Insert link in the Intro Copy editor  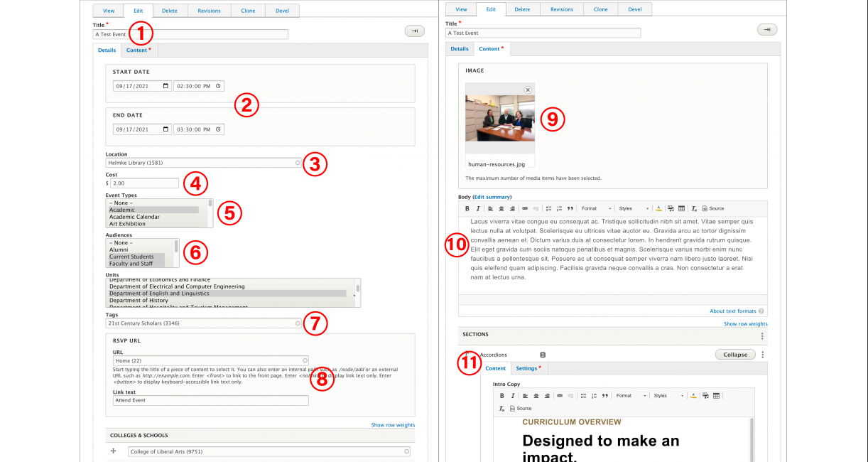pyautogui.click(x=560, y=396)
